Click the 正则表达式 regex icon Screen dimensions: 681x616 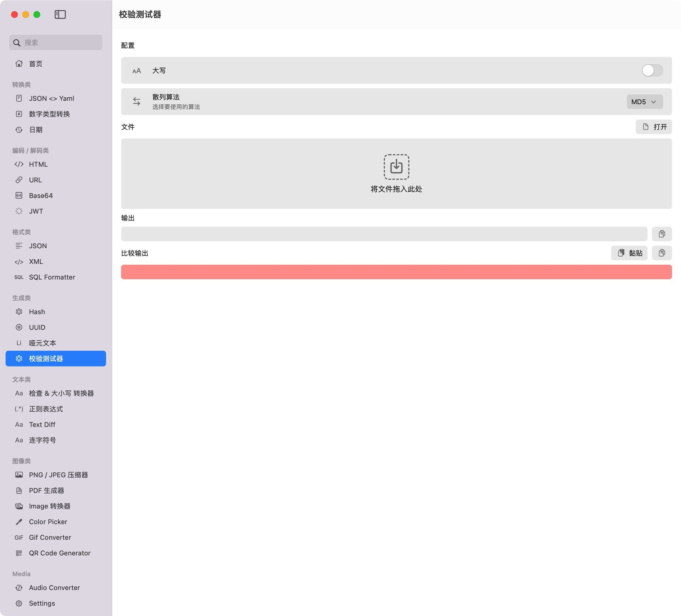(x=19, y=409)
